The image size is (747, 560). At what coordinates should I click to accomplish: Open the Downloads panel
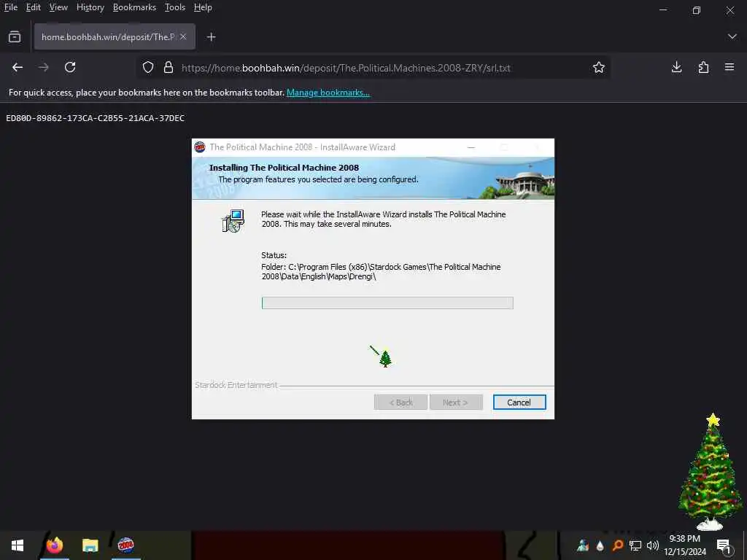point(676,68)
